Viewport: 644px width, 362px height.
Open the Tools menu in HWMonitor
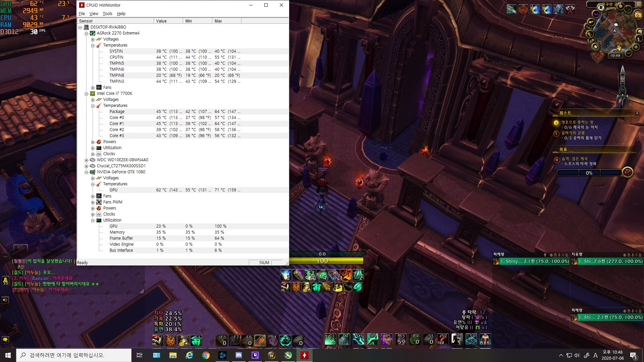pyautogui.click(x=107, y=14)
